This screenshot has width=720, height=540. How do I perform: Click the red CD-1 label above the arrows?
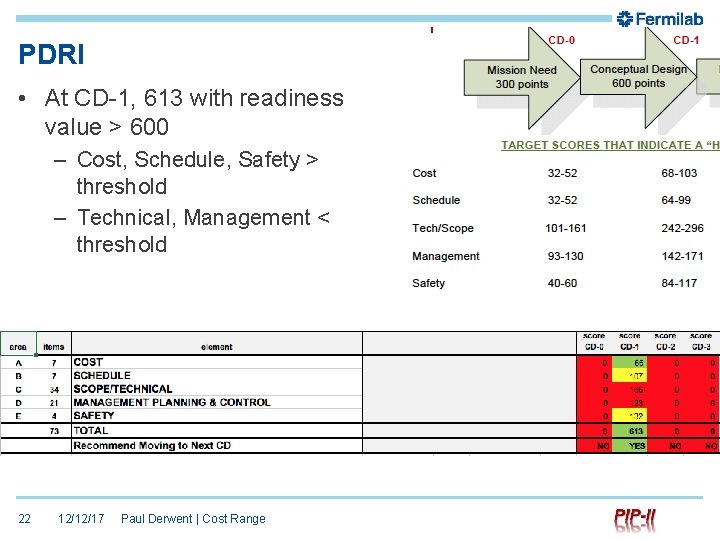[686, 40]
